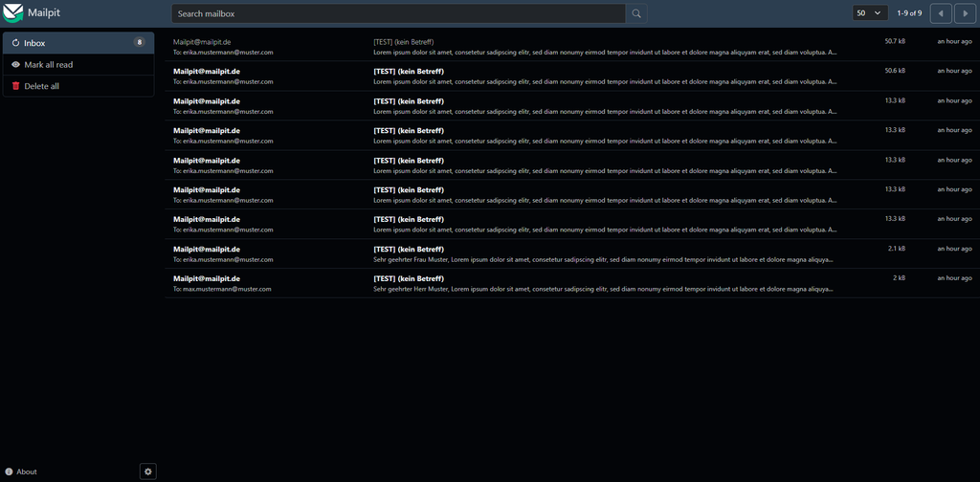Viewport: 980px width, 482px height.
Task: Click the magnifier search button
Action: 636,13
